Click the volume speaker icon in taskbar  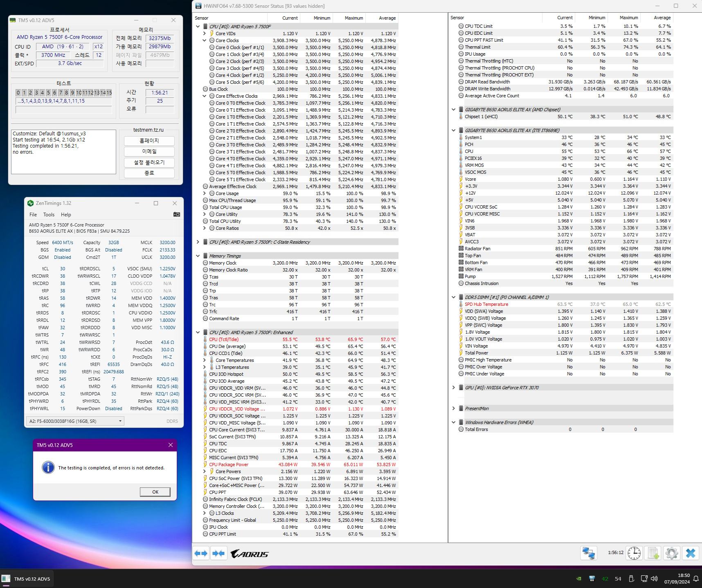coord(654,579)
